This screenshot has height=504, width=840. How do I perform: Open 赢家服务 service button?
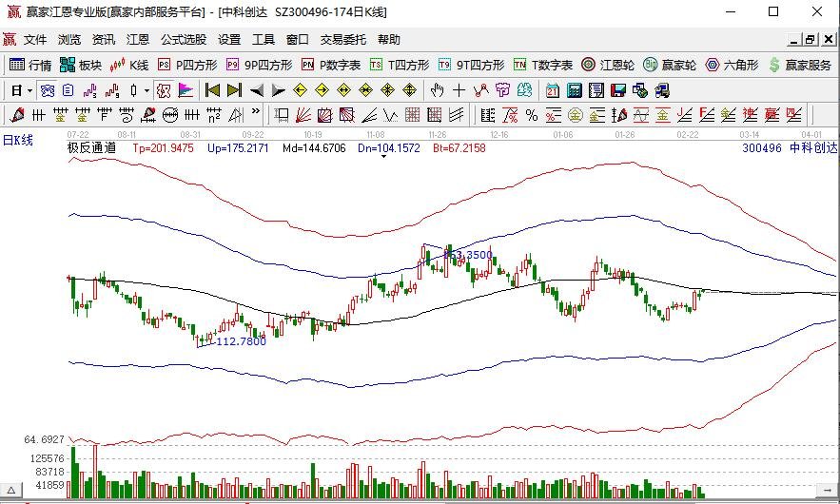pos(799,65)
